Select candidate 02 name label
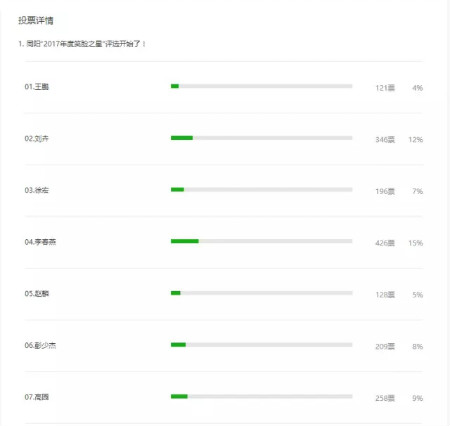Image resolution: width=450 pixels, height=426 pixels. tap(37, 138)
